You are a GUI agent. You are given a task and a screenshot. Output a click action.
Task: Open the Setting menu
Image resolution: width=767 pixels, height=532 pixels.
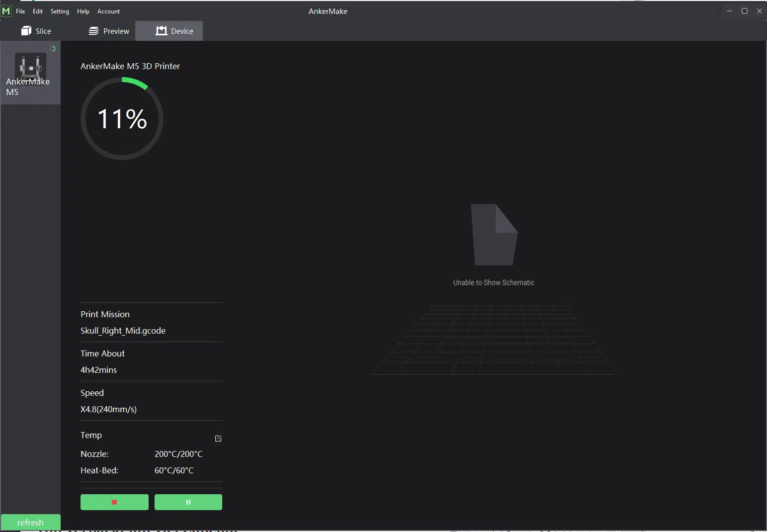[60, 11]
